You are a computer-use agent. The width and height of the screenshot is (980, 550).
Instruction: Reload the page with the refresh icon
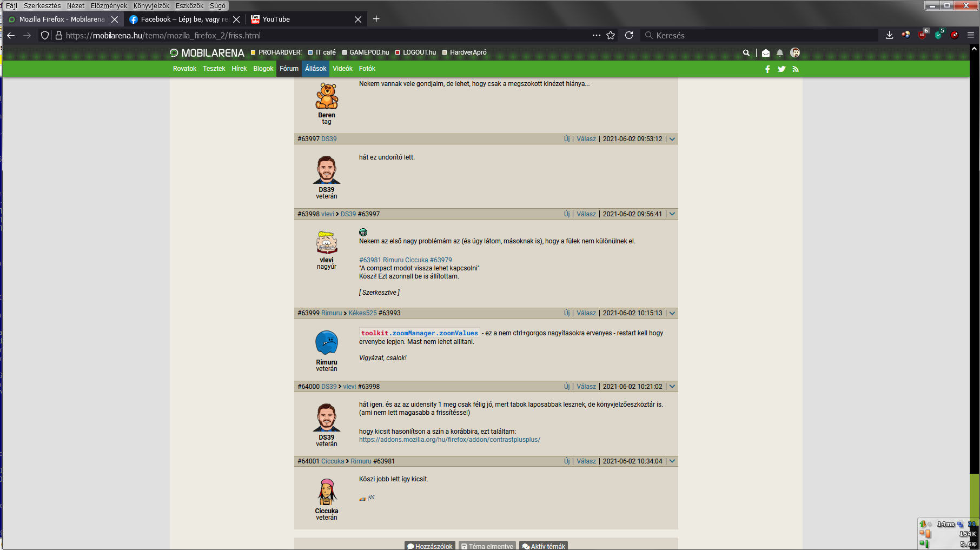pos(629,35)
